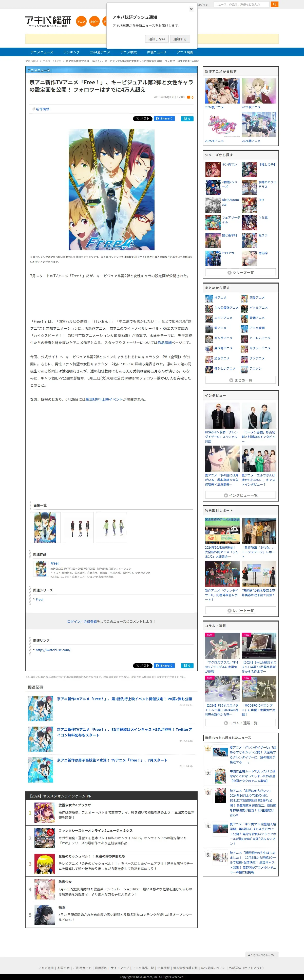Viewport: 304px width, 980px height.
Task: Open 2024秋アニメ thumbnail in sidebar
Action: click(259, 91)
